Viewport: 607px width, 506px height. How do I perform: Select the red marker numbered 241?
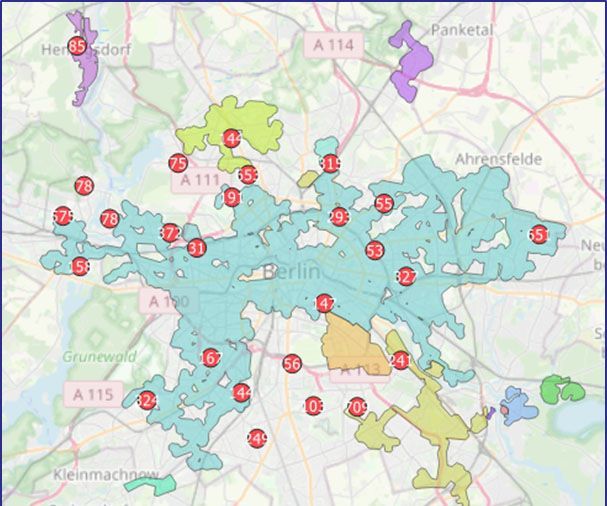[400, 361]
